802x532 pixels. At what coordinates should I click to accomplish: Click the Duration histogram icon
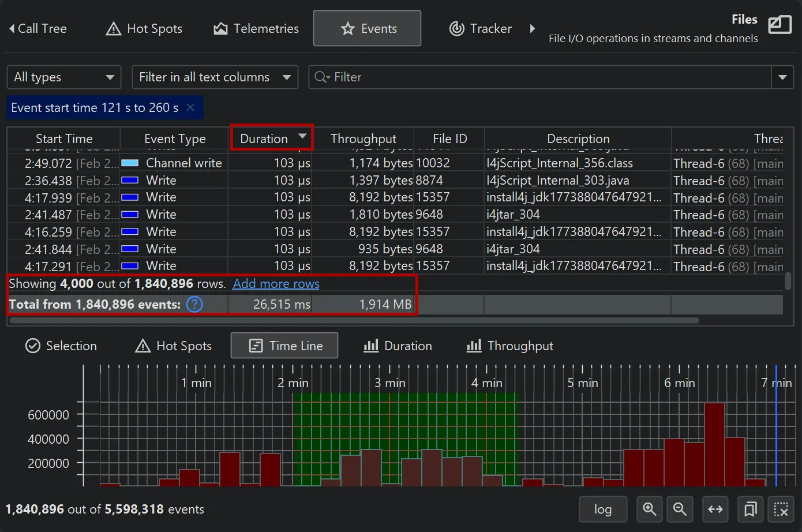tap(398, 346)
